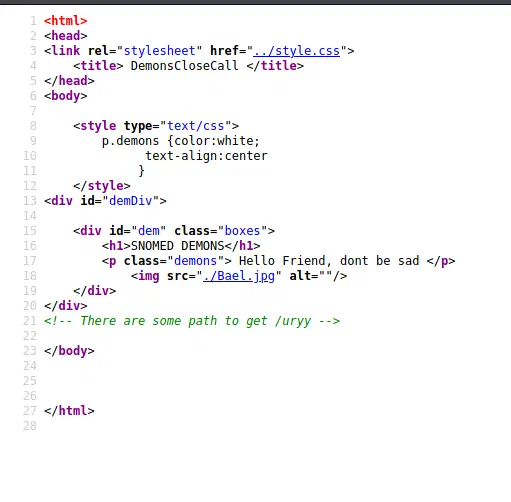Click the closing body tag on line 23

(69, 351)
